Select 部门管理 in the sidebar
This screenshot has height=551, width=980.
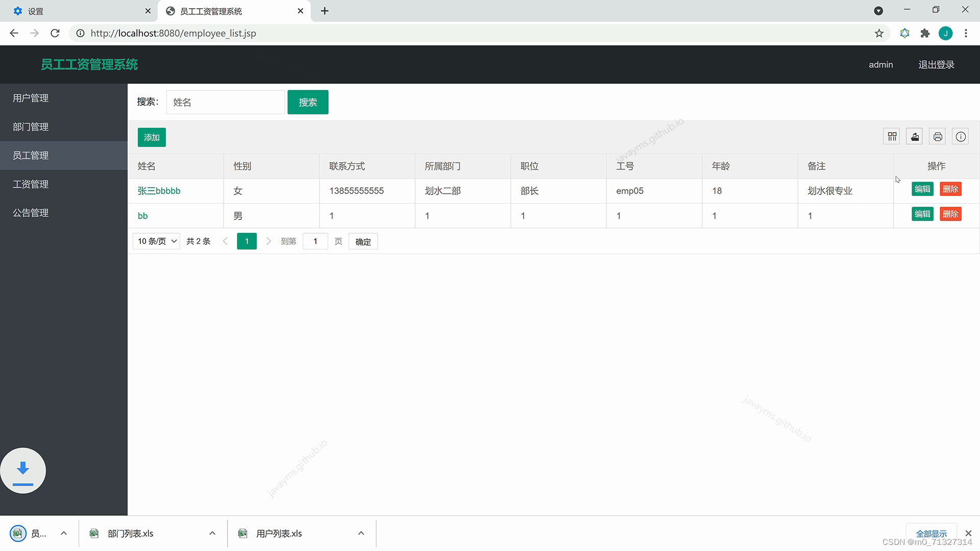pos(31,127)
